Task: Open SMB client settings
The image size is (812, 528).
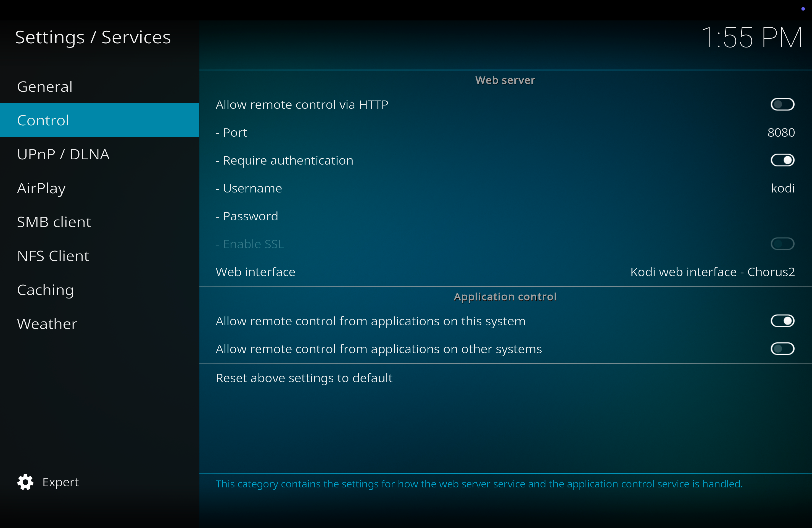Action: 99,222
